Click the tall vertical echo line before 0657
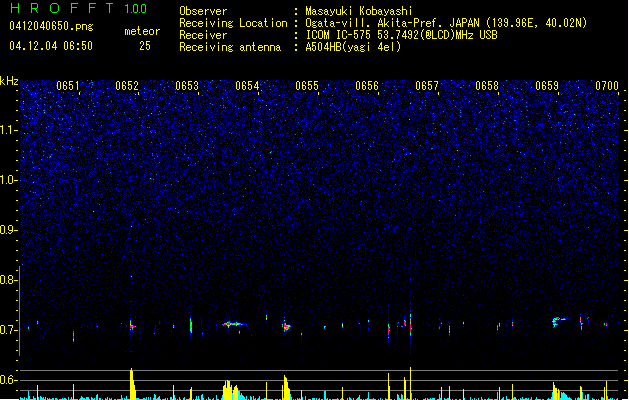 [x=410, y=327]
